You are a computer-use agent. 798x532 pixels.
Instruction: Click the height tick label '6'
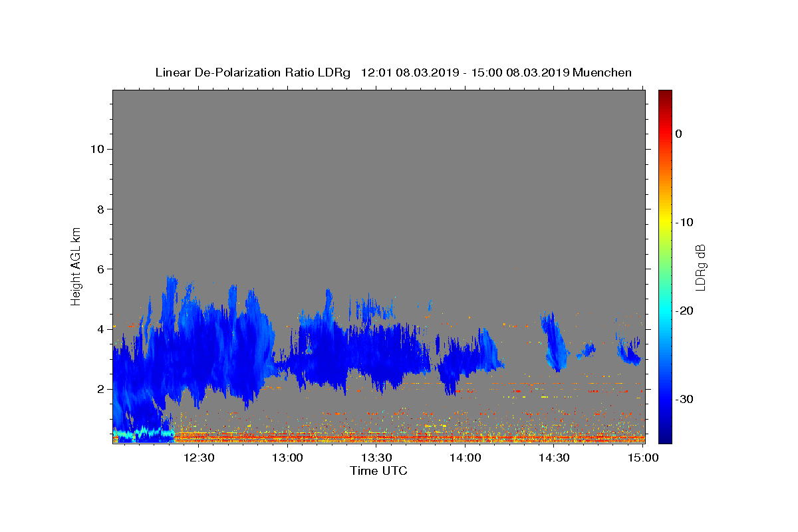pos(100,269)
